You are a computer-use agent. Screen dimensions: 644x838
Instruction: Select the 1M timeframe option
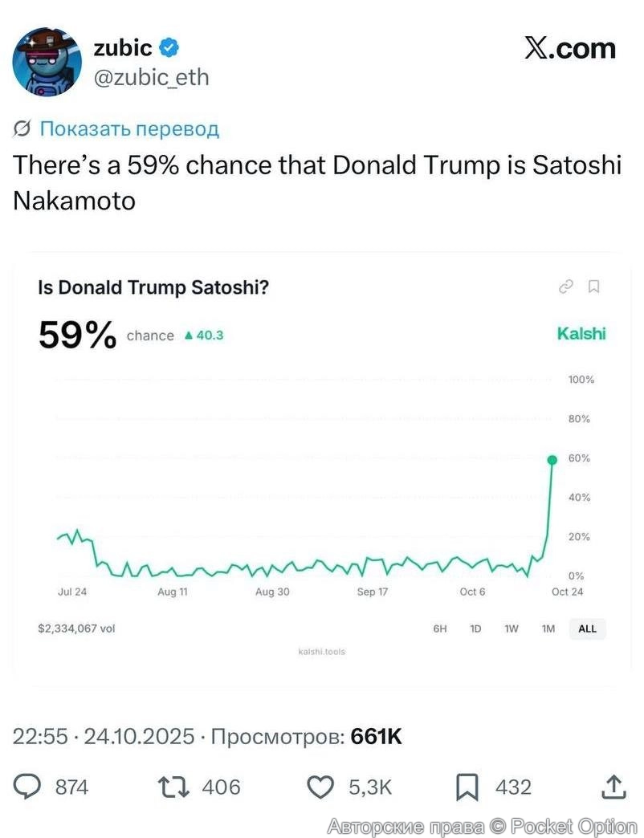(x=549, y=629)
